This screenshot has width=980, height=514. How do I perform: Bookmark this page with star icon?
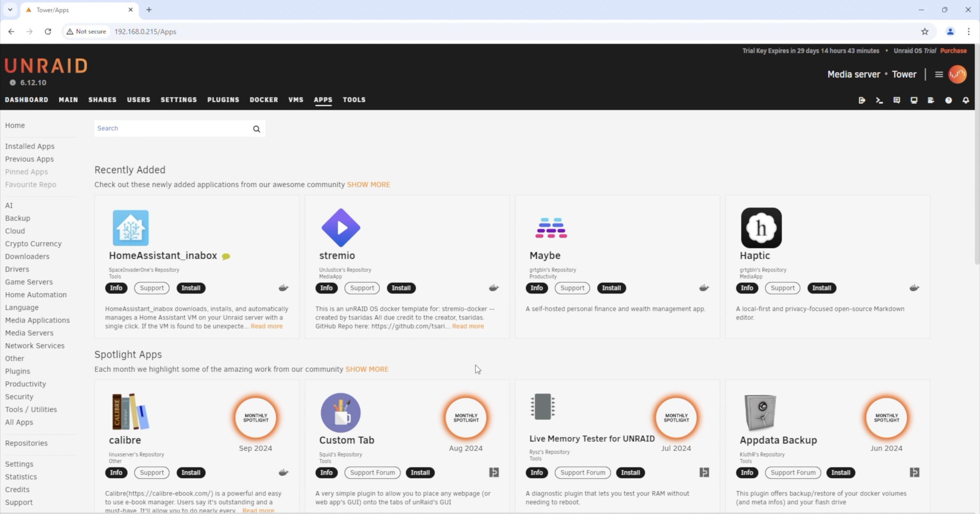(925, 32)
